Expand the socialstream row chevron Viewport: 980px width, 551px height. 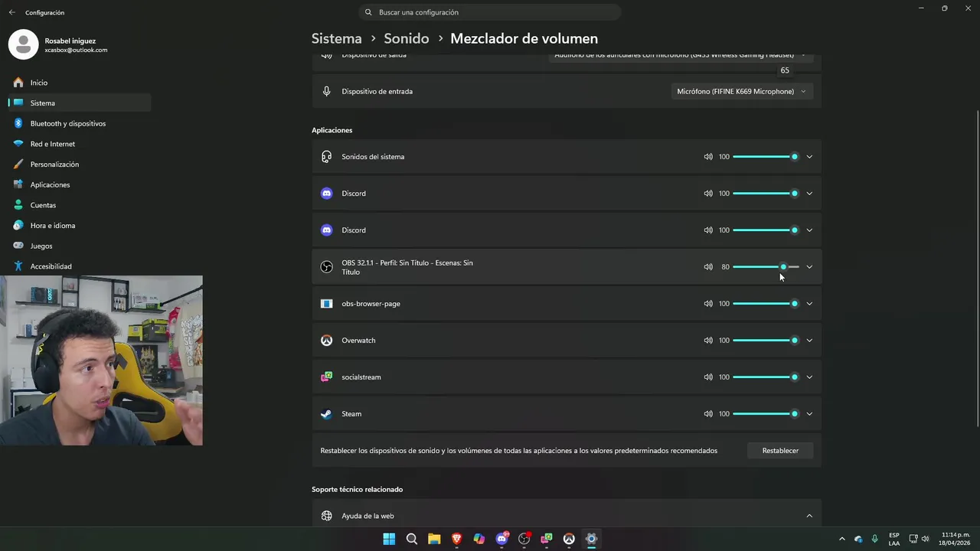click(809, 377)
